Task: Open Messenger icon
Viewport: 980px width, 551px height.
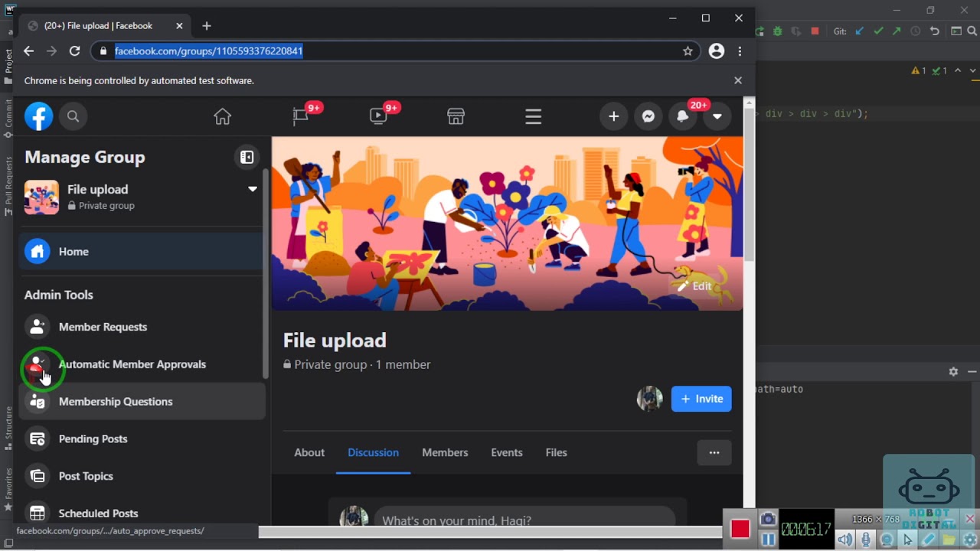Action: pos(648,116)
